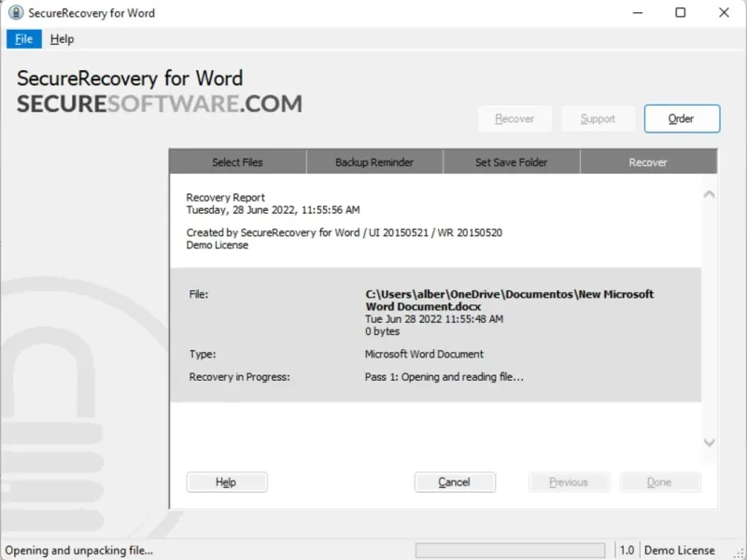Click the 'Microsoft Word Document' type value
Image resolution: width=747 pixels, height=560 pixels.
click(x=424, y=354)
